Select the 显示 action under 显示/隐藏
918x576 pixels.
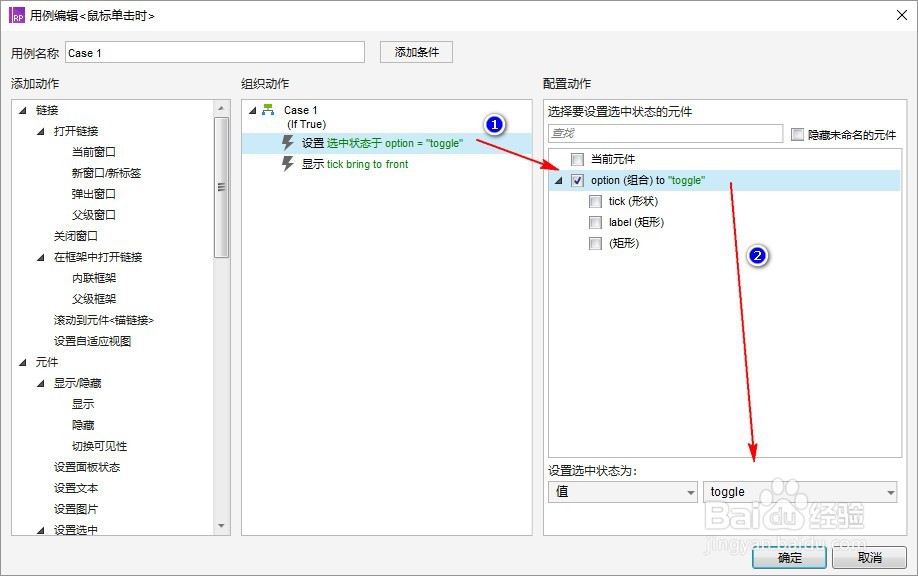click(x=83, y=404)
